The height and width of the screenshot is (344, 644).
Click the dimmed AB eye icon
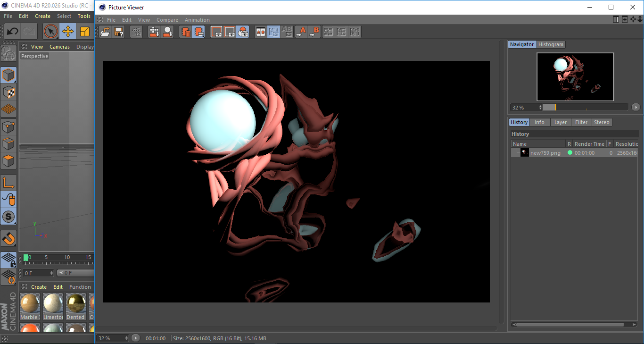[287, 32]
